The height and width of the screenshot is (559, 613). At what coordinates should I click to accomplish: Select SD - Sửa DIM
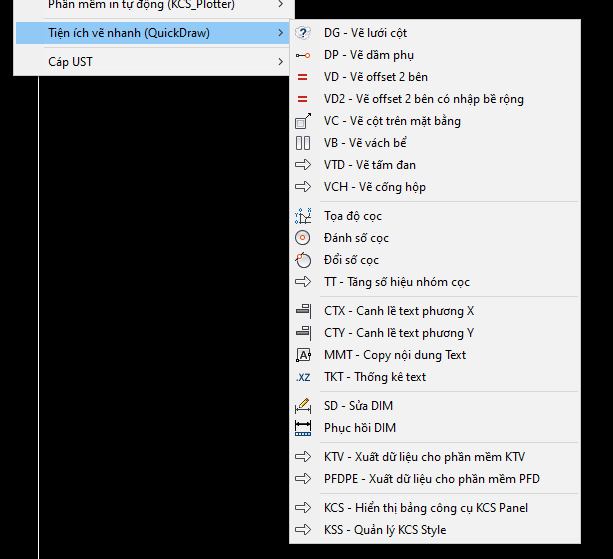pyautogui.click(x=435, y=406)
